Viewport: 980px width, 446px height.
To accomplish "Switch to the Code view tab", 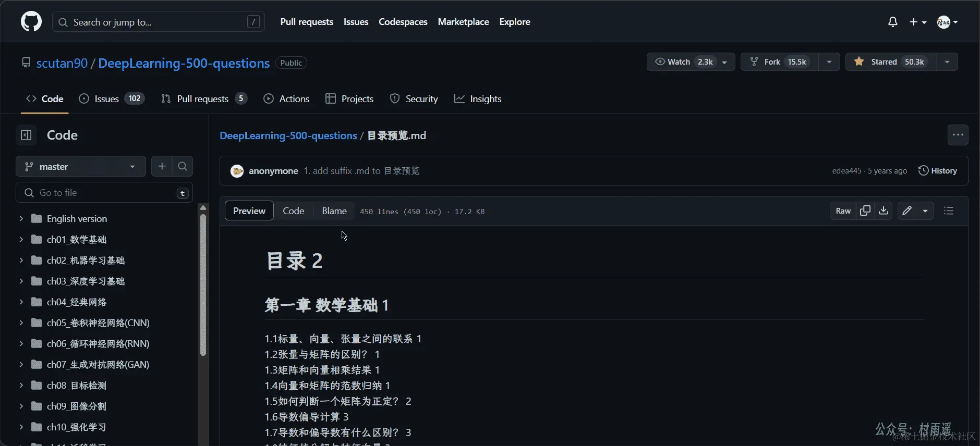I will click(293, 210).
